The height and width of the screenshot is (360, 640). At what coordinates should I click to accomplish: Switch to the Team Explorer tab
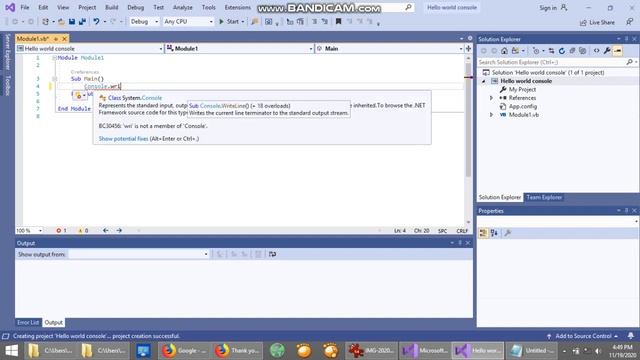544,197
